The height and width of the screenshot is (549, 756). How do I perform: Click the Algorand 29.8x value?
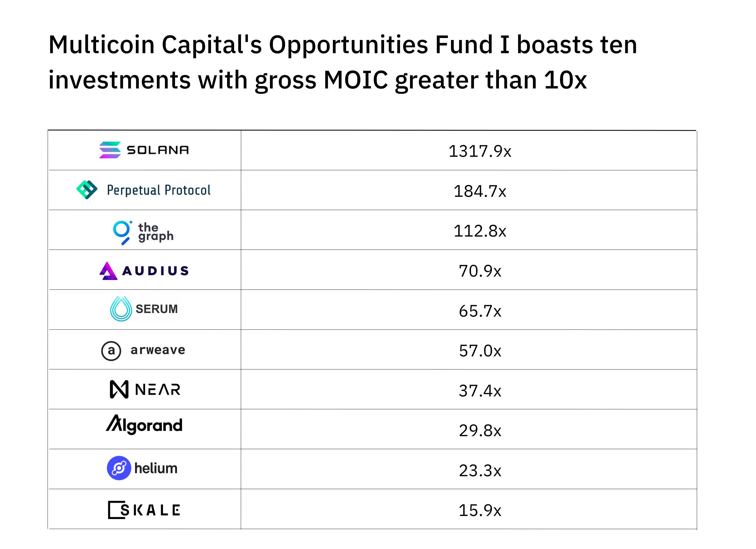tap(480, 431)
